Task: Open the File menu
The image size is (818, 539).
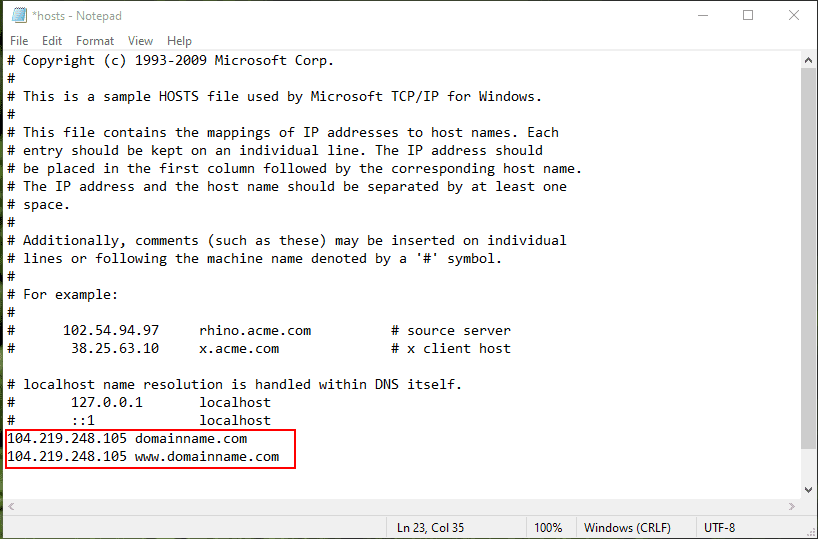Action: click(19, 41)
